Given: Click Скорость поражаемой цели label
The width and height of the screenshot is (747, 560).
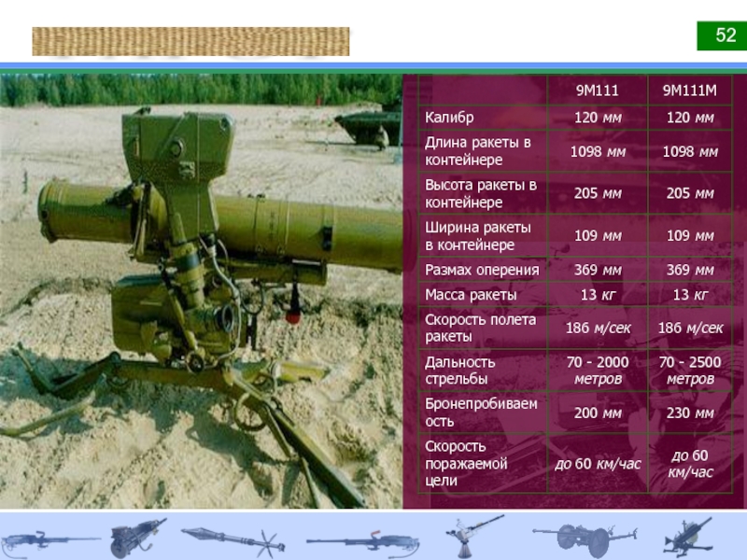Looking at the screenshot, I should click(466, 463).
